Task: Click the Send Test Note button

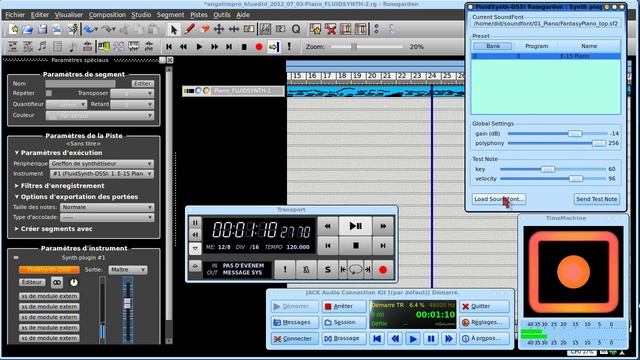Action: (x=596, y=199)
